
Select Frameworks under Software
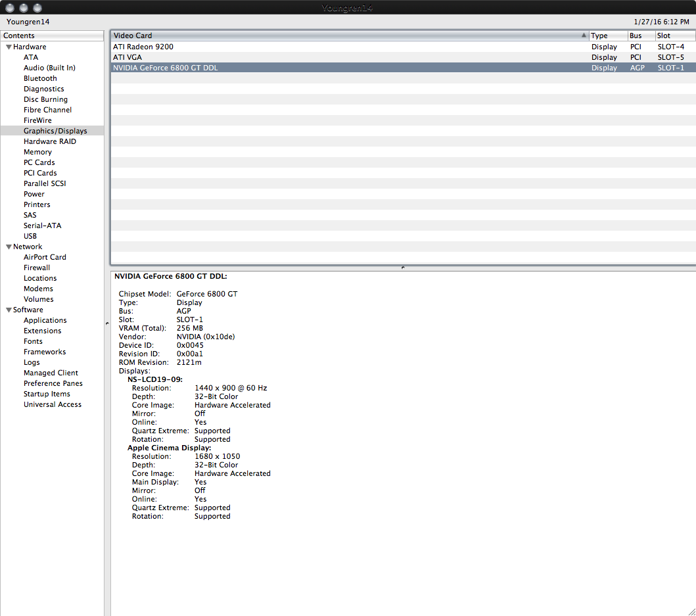(45, 352)
